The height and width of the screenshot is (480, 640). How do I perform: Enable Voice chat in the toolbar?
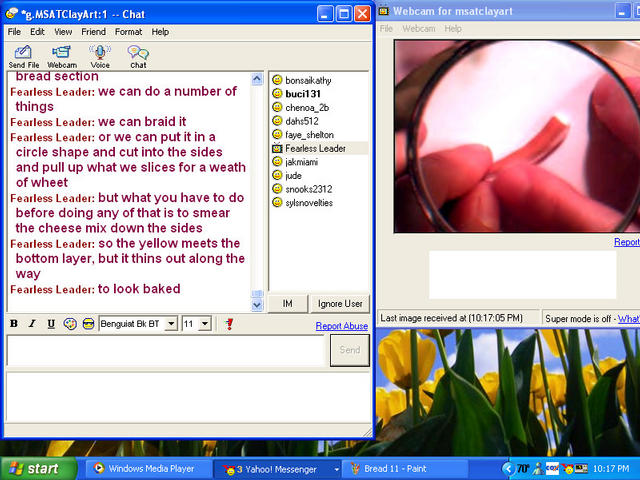click(x=100, y=57)
